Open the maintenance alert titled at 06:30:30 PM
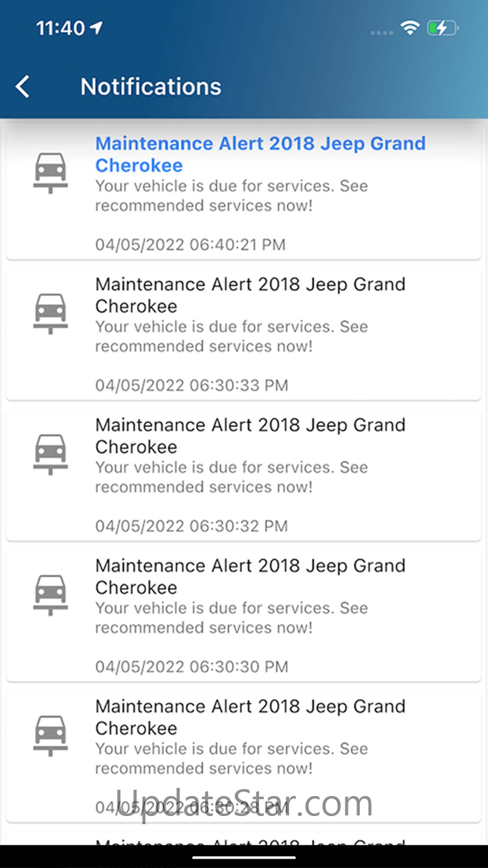This screenshot has height=868, width=488. (x=250, y=576)
